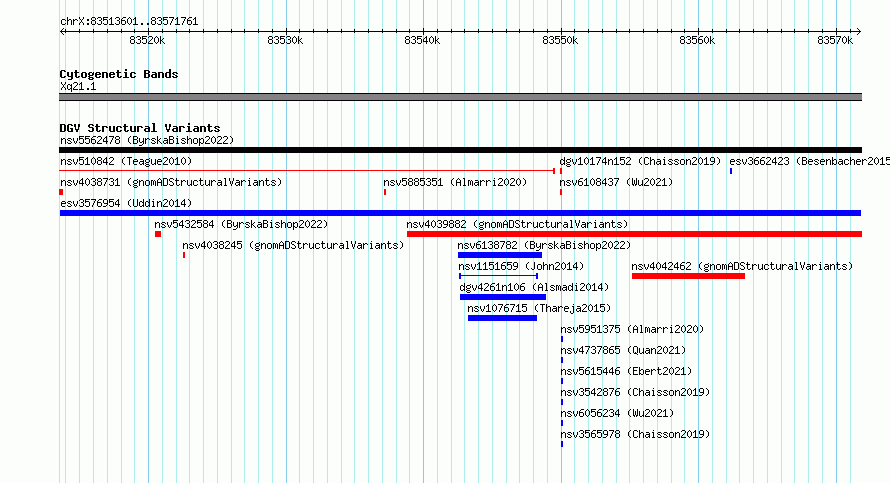Click the 83560k ruler tick label

[x=697, y=40]
